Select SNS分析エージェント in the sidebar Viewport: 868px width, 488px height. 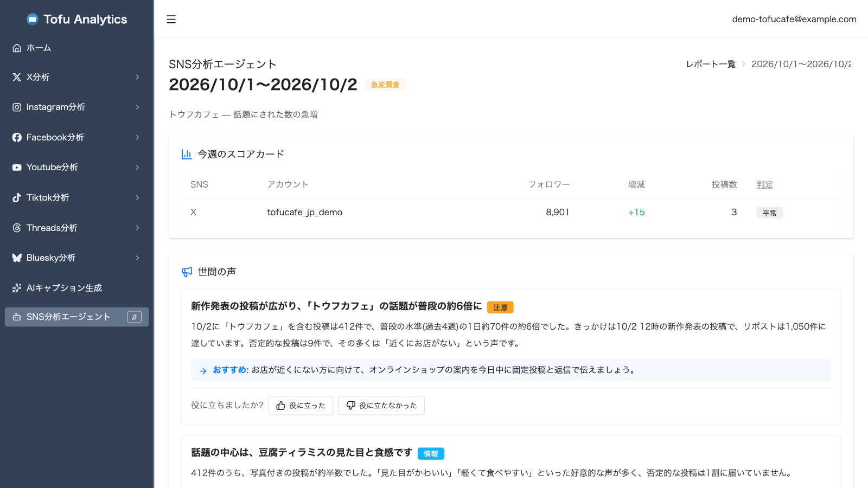tap(77, 317)
